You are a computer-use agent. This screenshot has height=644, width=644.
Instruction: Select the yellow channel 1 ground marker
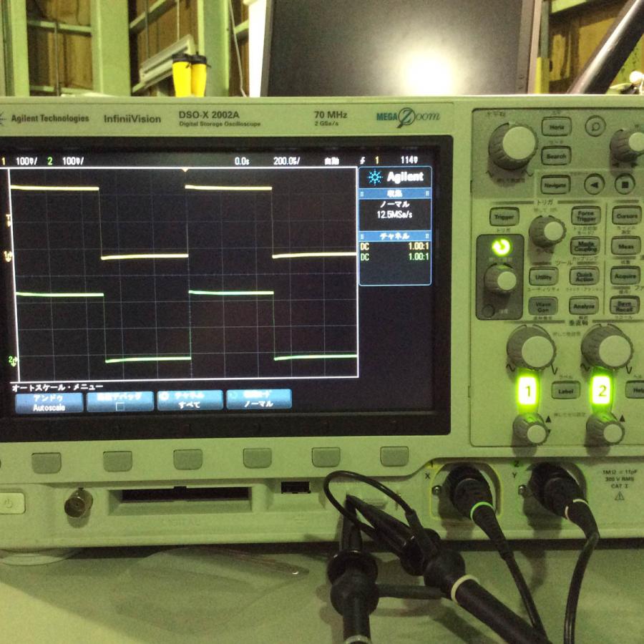point(7,256)
